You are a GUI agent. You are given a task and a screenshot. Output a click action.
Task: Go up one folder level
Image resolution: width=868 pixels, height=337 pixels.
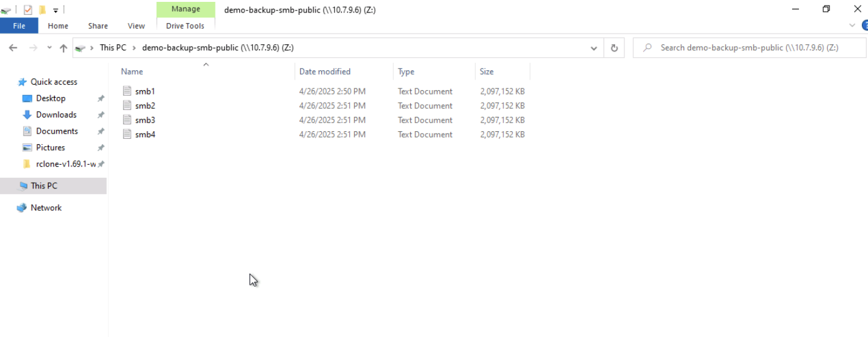point(63,48)
